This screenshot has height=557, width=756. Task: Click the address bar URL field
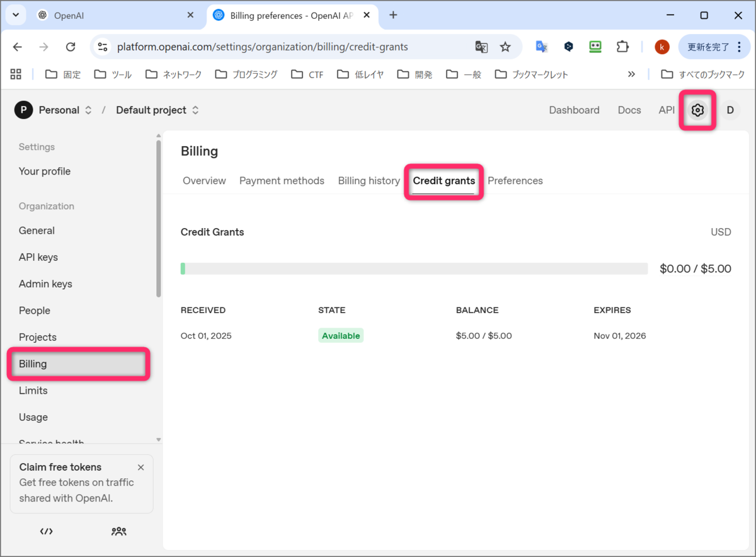pyautogui.click(x=263, y=47)
